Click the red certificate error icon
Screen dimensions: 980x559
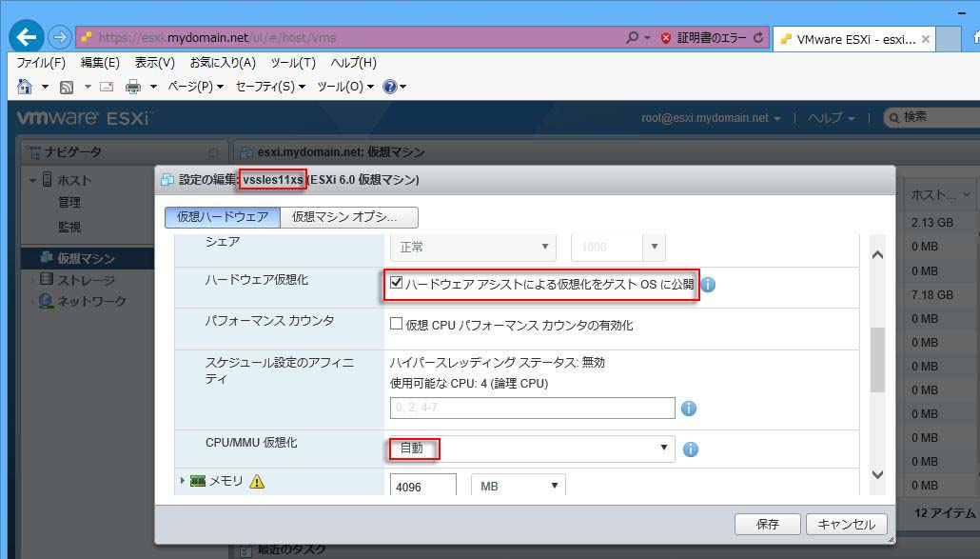[666, 38]
